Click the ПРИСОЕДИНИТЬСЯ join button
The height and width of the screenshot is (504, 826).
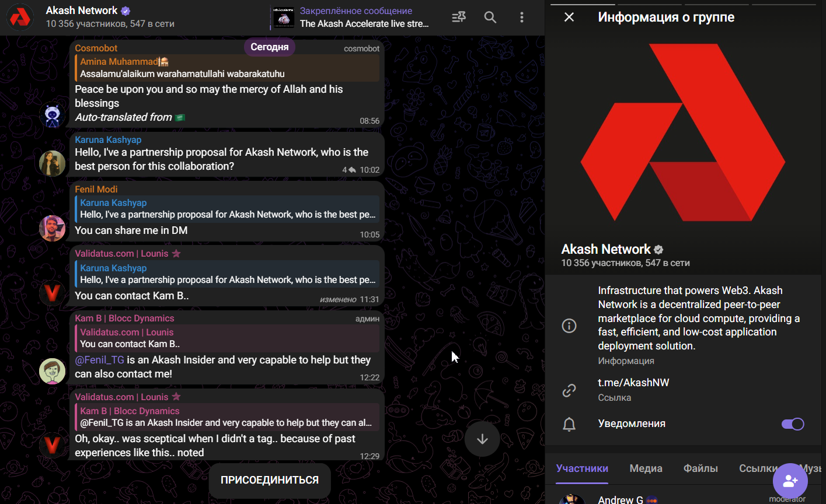click(x=270, y=480)
